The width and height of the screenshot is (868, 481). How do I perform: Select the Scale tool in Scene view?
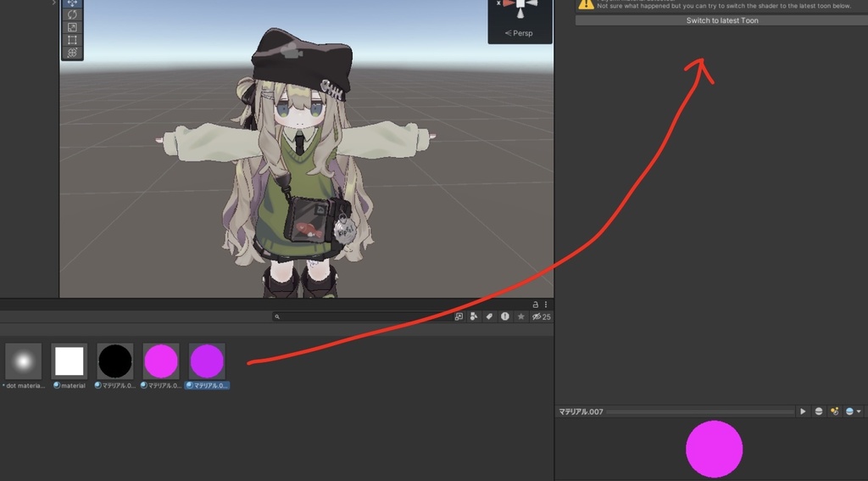click(72, 27)
